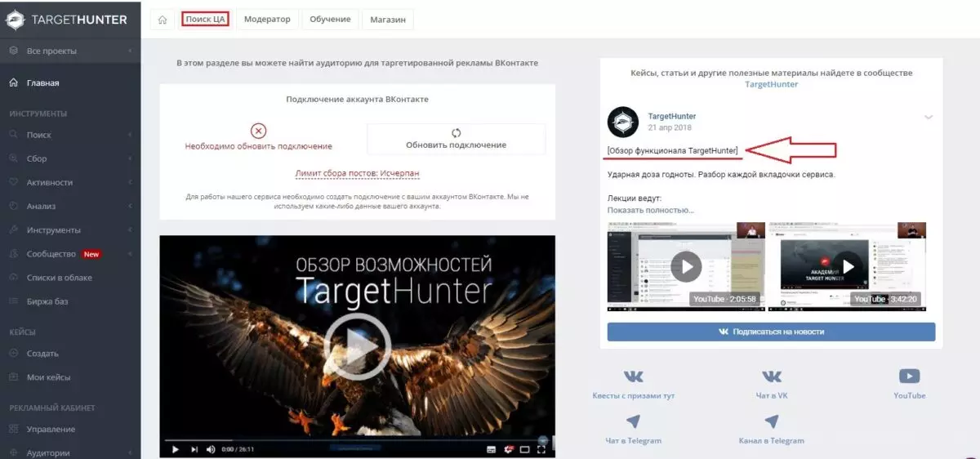Click the grid icon beside Управление
This screenshot has height=459, width=980.
(x=13, y=429)
